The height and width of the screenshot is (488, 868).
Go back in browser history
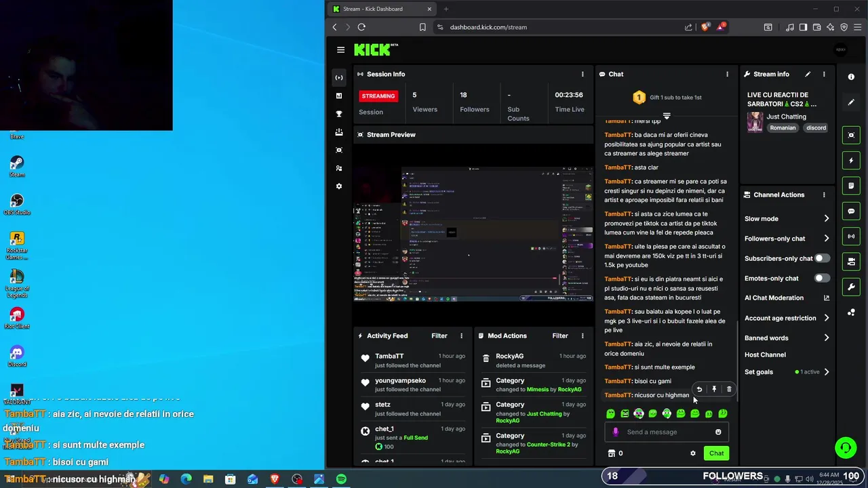tap(334, 27)
